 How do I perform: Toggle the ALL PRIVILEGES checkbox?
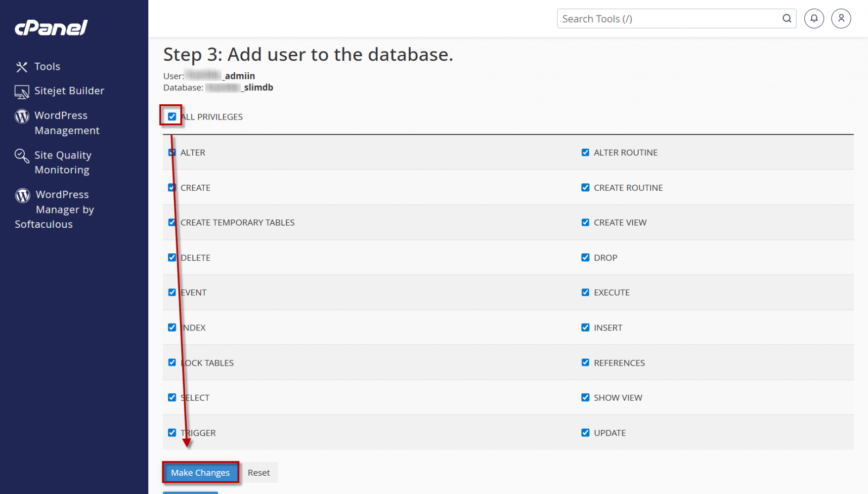(x=172, y=117)
